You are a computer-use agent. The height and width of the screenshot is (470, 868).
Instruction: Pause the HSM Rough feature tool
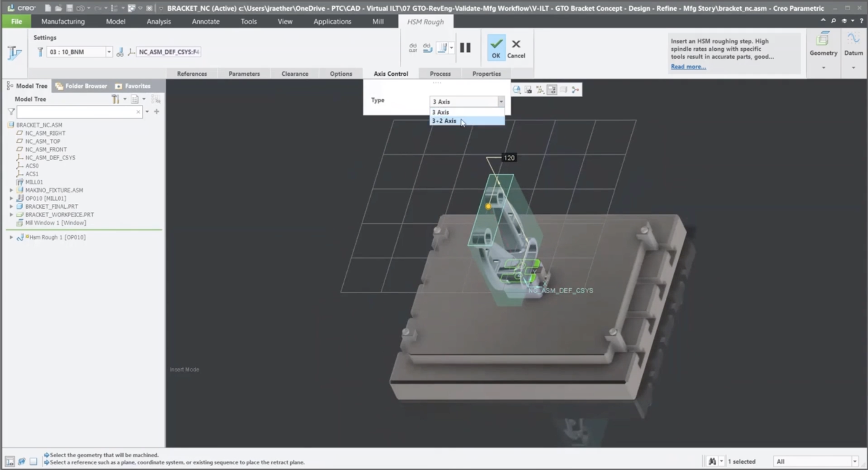(465, 48)
